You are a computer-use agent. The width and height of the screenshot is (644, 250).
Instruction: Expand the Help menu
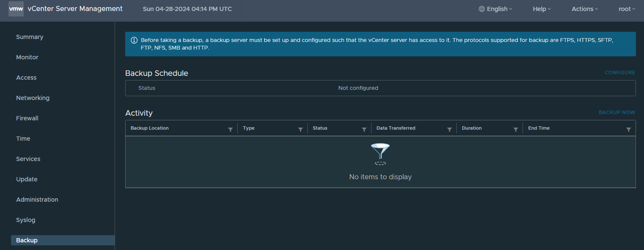tap(542, 8)
